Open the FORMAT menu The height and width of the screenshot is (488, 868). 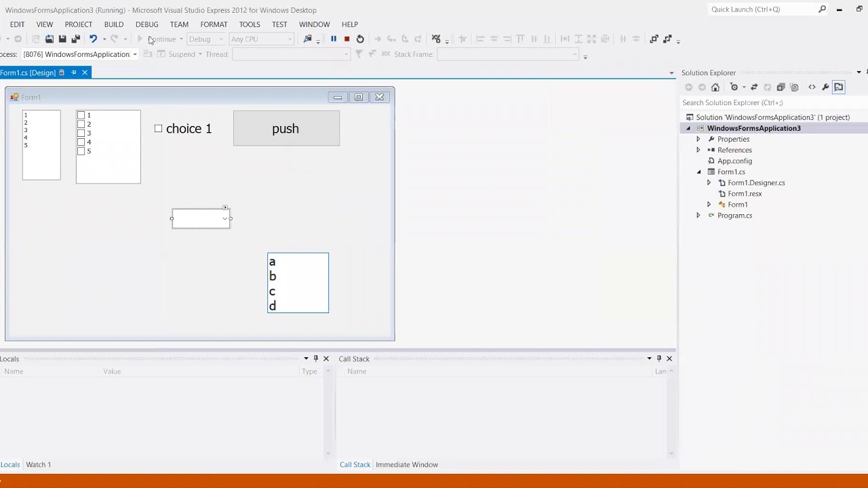(214, 24)
